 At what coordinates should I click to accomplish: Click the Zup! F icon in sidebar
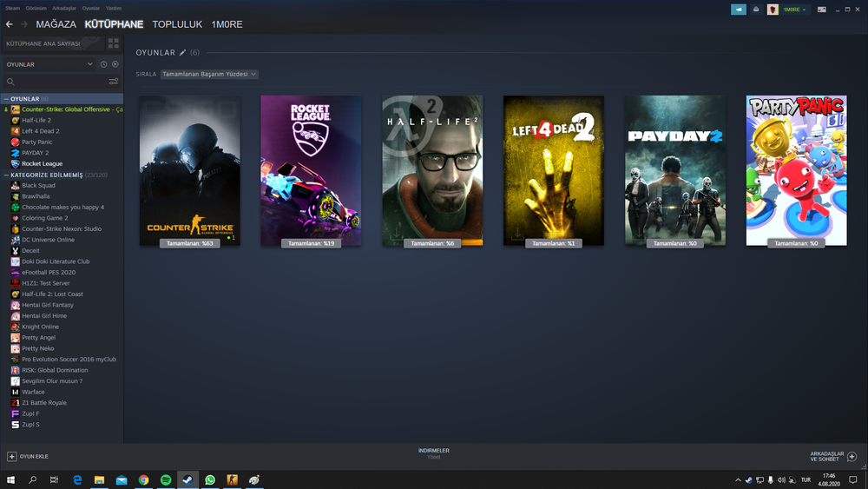tap(16, 413)
